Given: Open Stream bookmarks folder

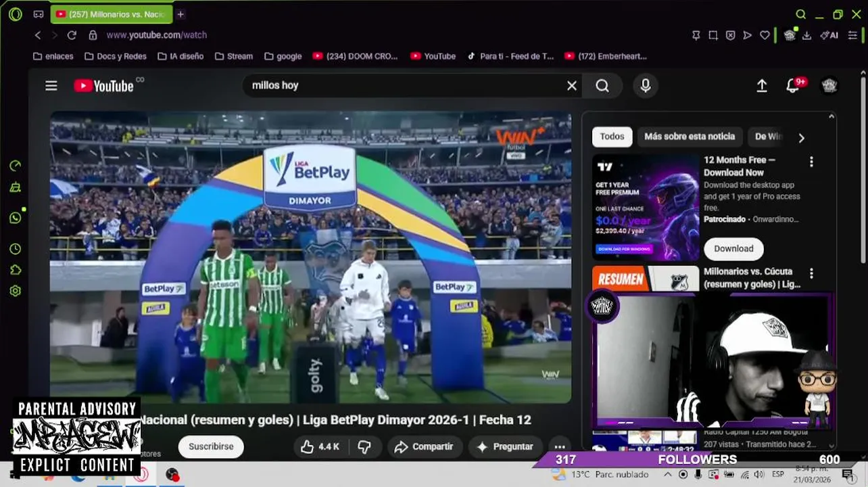Looking at the screenshot, I should click(233, 56).
